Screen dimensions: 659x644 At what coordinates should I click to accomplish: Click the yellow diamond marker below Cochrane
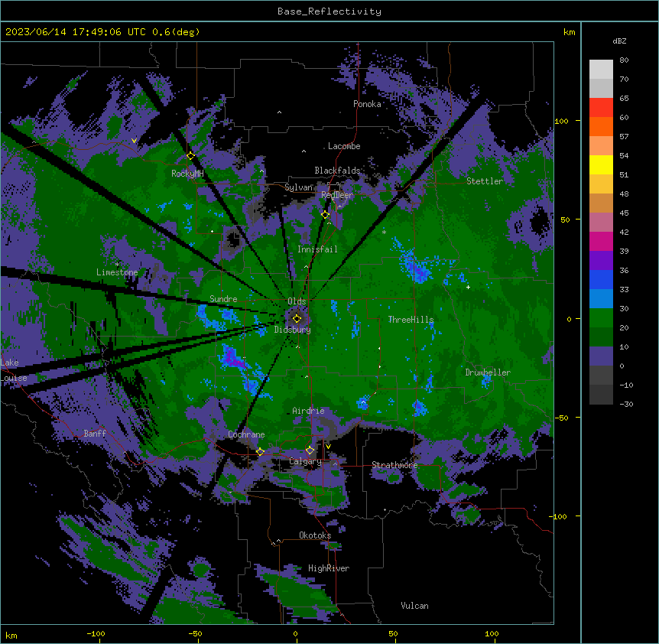tap(260, 452)
